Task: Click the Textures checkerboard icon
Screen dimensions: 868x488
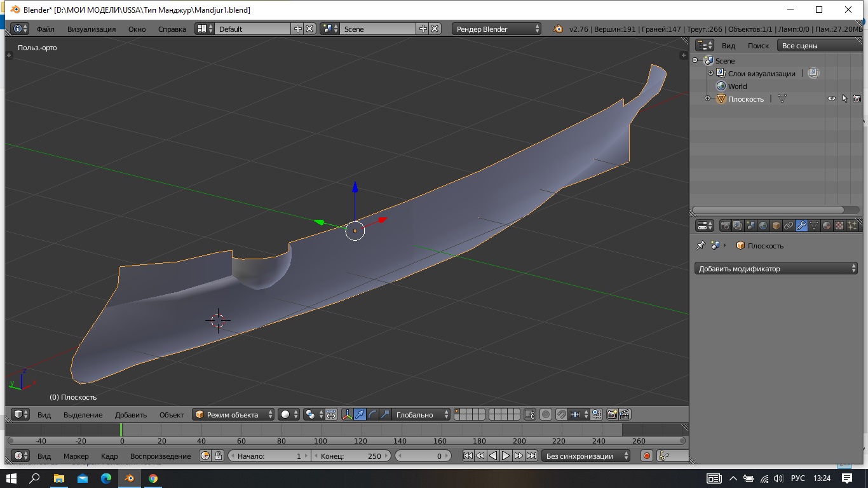Action: 839,226
